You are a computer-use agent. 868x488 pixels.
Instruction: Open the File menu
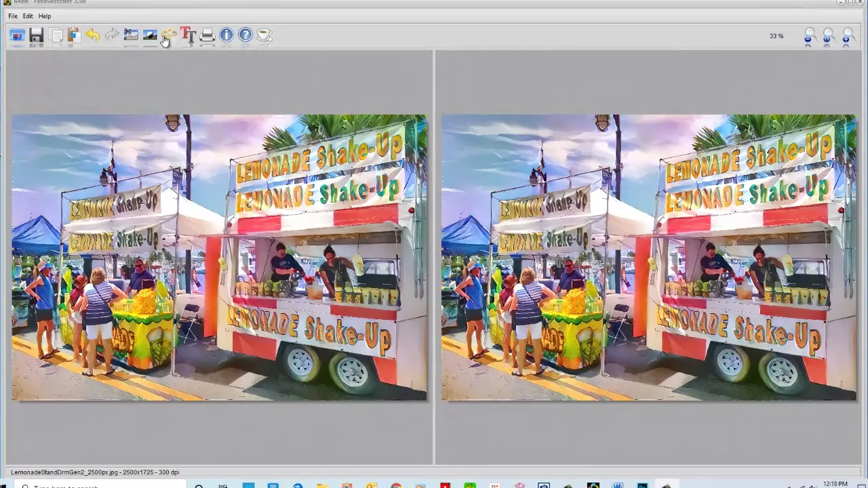coord(13,16)
